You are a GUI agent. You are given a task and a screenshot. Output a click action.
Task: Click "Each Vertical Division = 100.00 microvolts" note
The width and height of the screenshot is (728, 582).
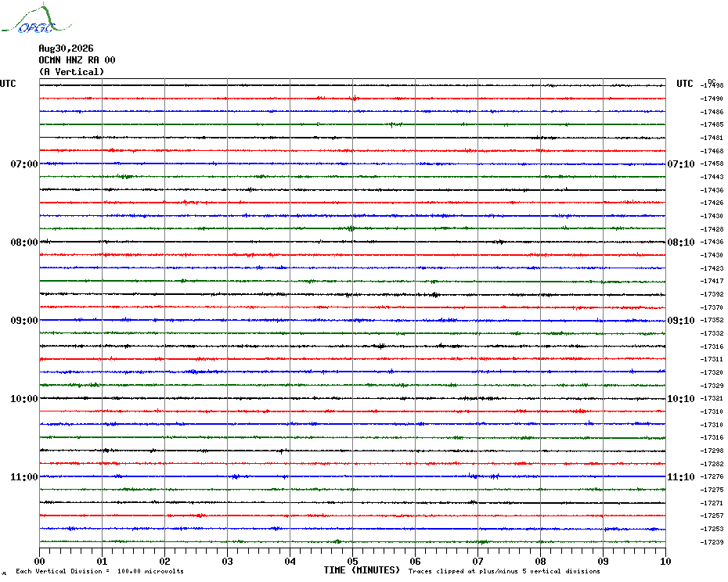[100, 571]
